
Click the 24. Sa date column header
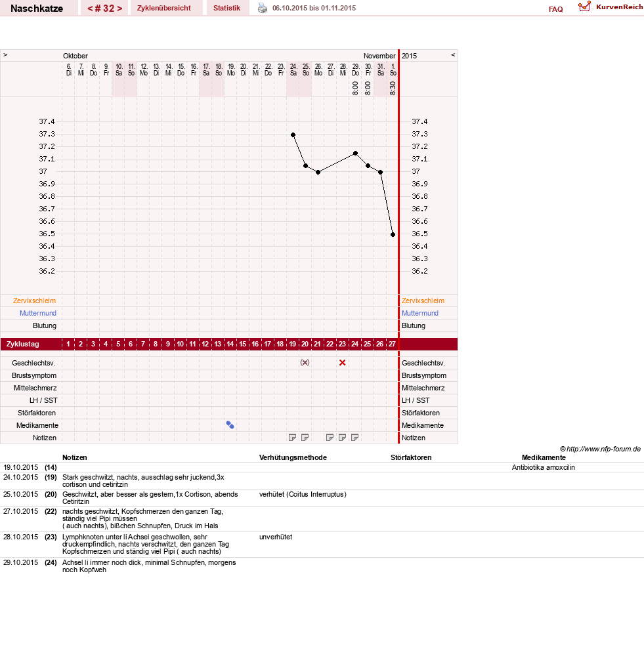tap(293, 70)
